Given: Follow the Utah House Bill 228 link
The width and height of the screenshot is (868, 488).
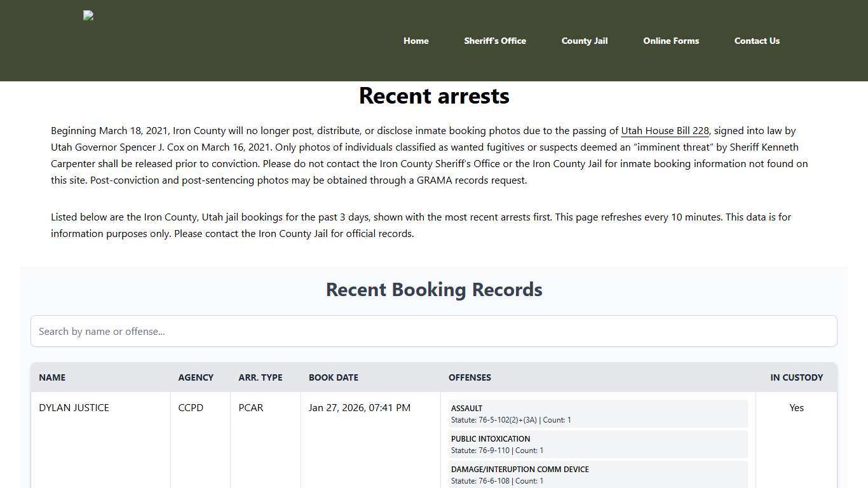Looking at the screenshot, I should [x=665, y=131].
